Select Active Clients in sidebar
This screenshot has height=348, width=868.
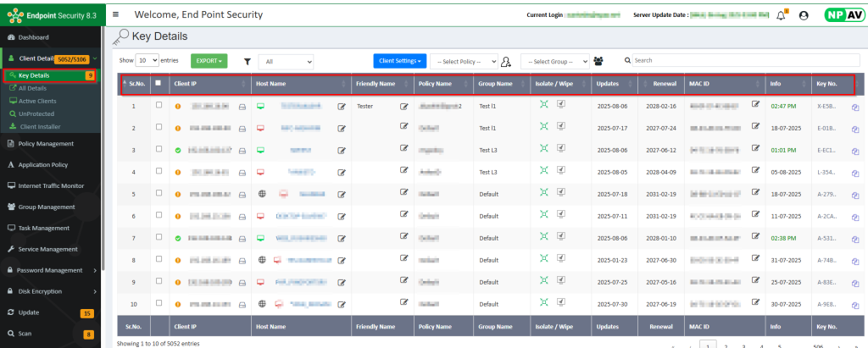tap(39, 101)
